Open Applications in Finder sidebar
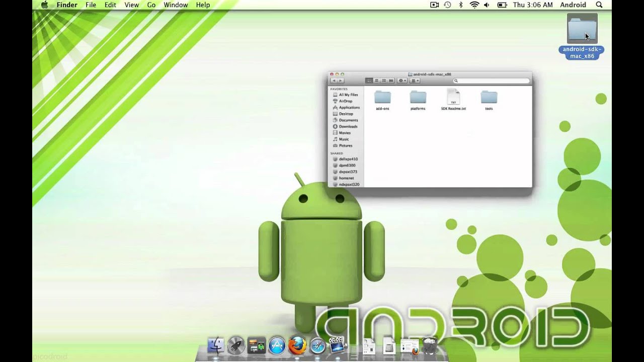This screenshot has height=362, width=644. (x=346, y=107)
